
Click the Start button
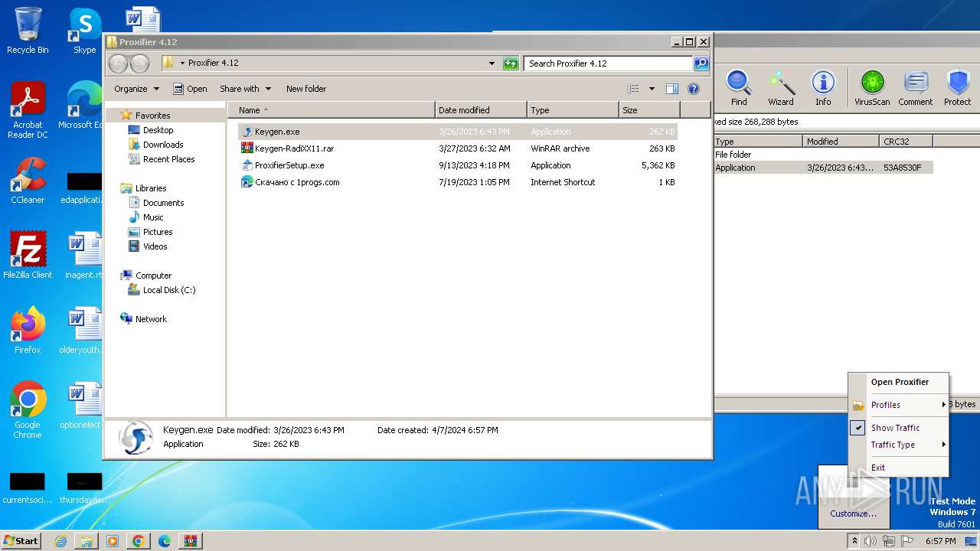(x=21, y=541)
